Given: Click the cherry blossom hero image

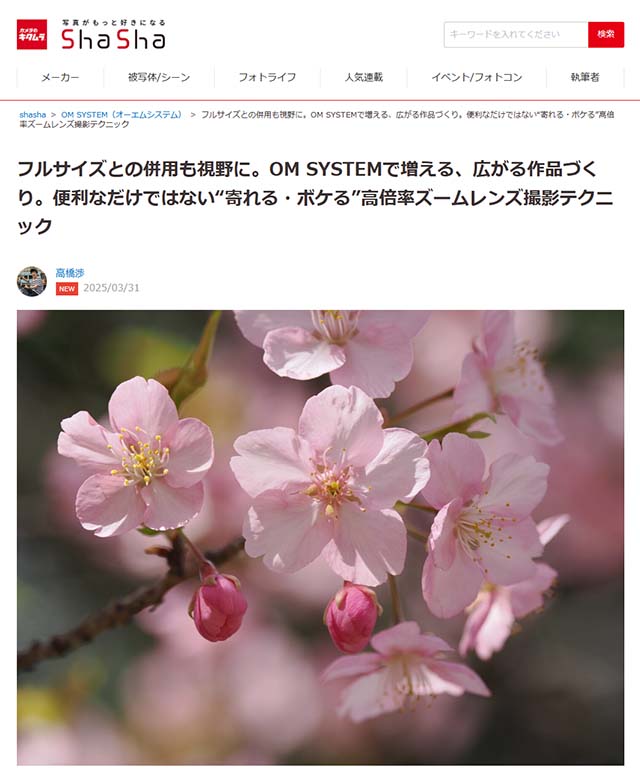Looking at the screenshot, I should pyautogui.click(x=320, y=538).
